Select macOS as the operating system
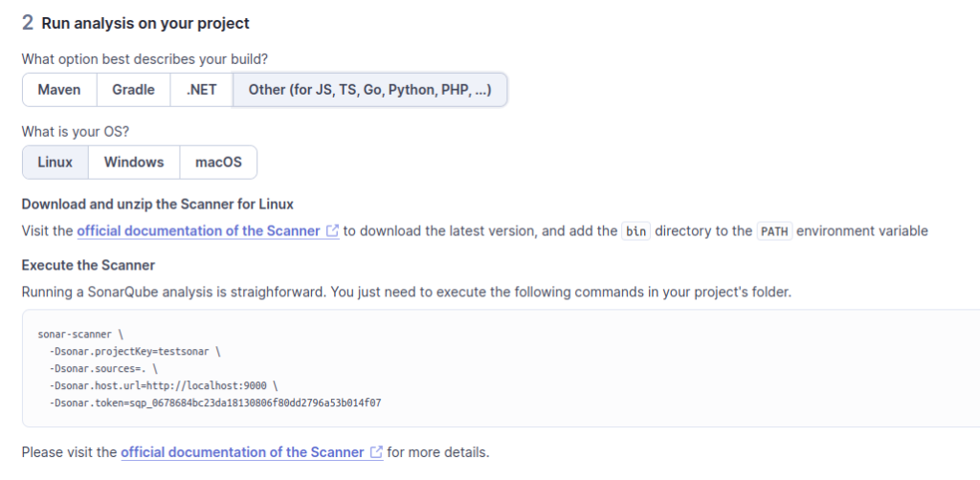 [218, 162]
